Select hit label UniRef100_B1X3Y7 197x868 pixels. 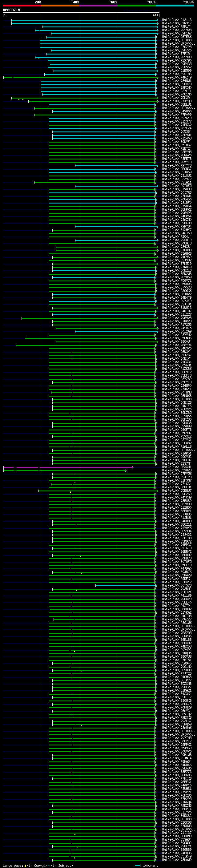click(x=176, y=122)
